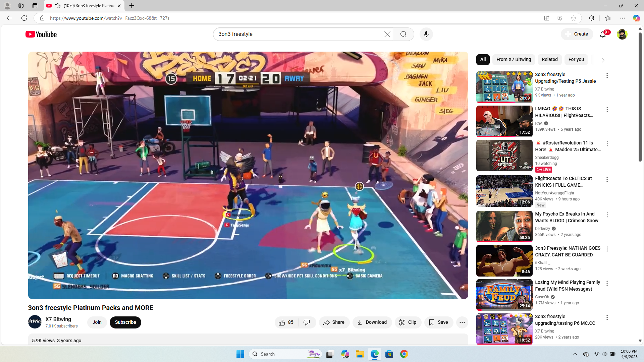
Task: Open File Explorer from taskbar
Action: [360, 354]
